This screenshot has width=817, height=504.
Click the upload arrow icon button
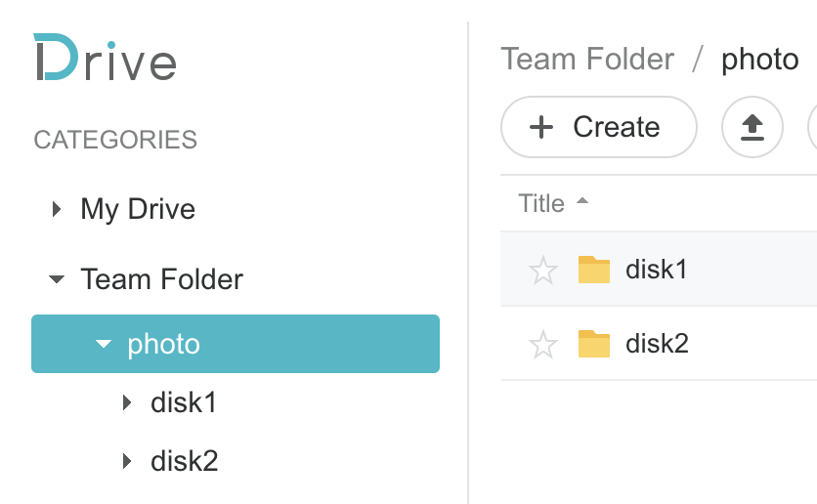(752, 127)
